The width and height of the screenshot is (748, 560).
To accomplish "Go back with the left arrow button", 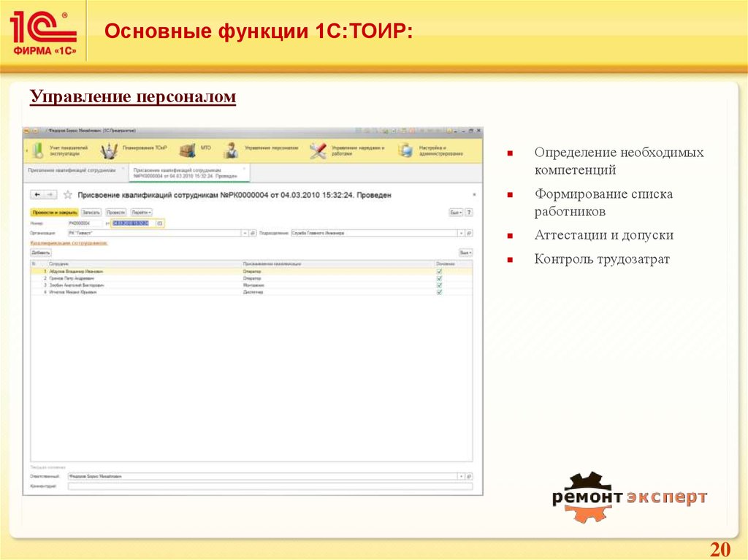I will click(x=37, y=195).
